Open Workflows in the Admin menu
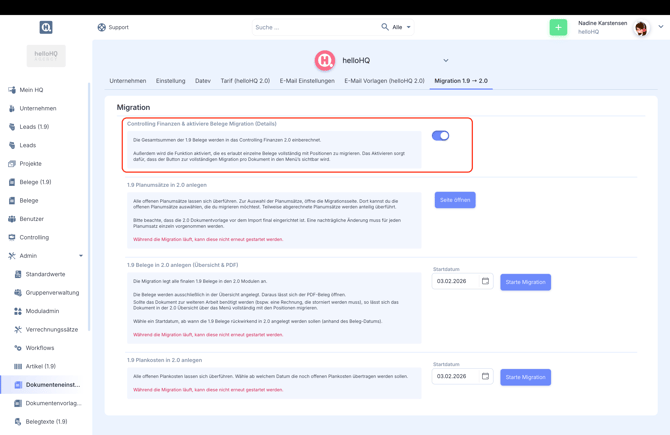This screenshot has width=670, height=435. 40,348
